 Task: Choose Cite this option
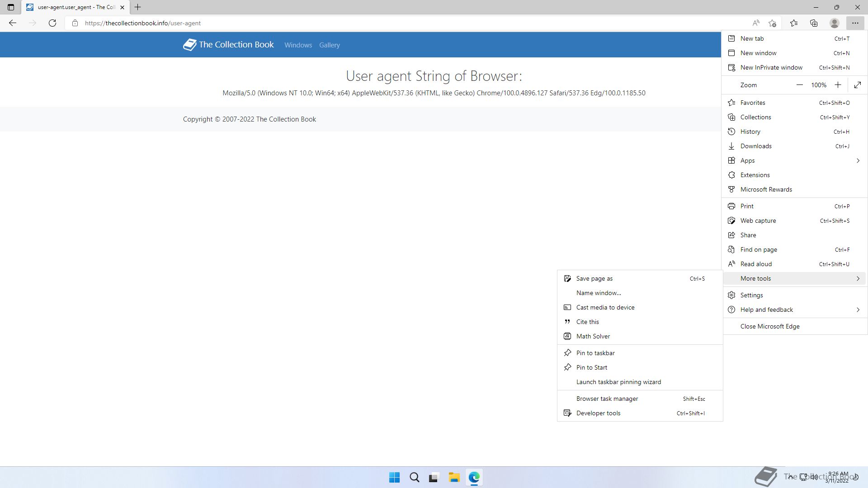point(640,322)
